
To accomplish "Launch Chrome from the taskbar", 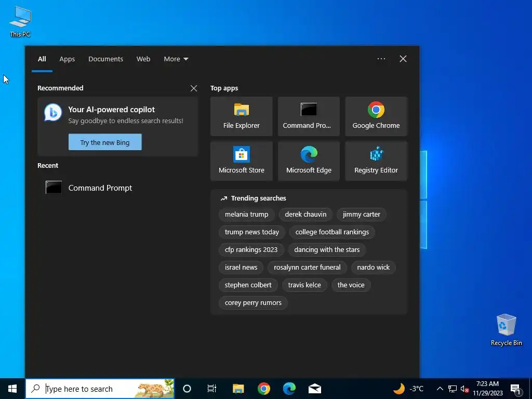I will point(263,389).
